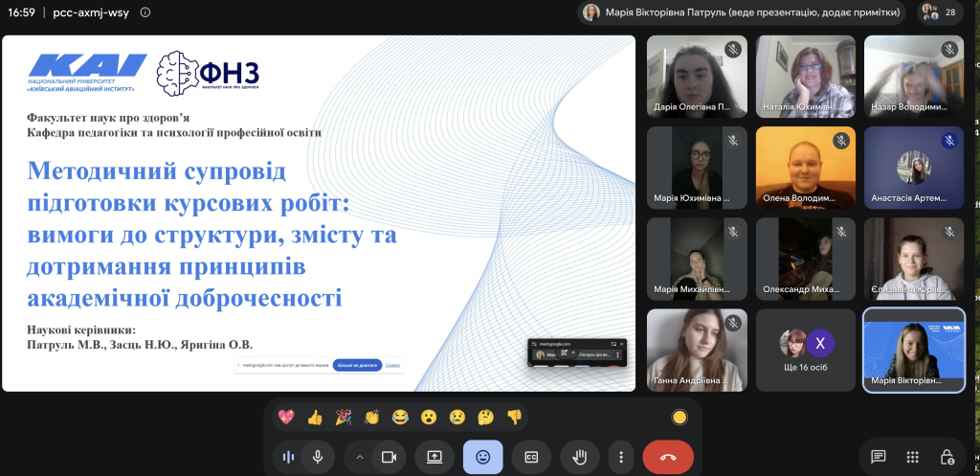This screenshot has width=980, height=476.
Task: Send the crying face reaction
Action: 457,418
